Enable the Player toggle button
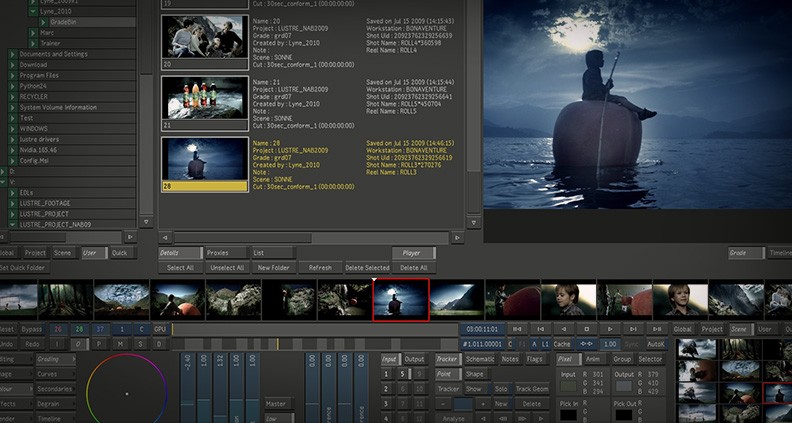Viewport: 792px width, 423px height. pos(413,253)
